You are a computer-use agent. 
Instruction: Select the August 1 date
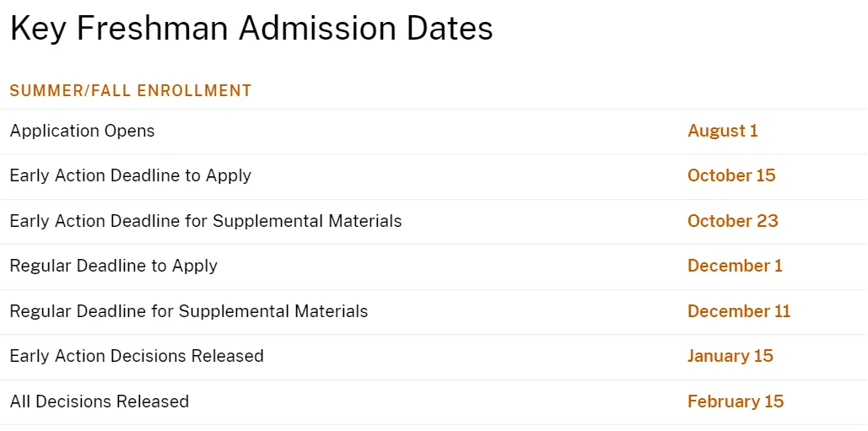click(x=722, y=131)
